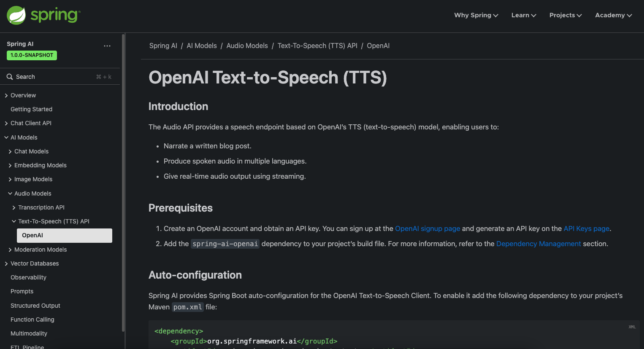
Task: Open the Dependency Management link
Action: click(538, 244)
